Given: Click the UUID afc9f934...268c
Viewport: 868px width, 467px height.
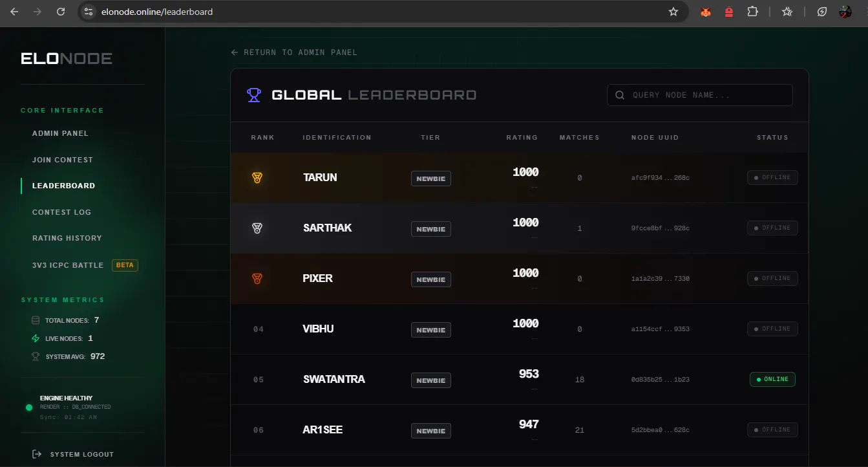Looking at the screenshot, I should click(x=661, y=177).
